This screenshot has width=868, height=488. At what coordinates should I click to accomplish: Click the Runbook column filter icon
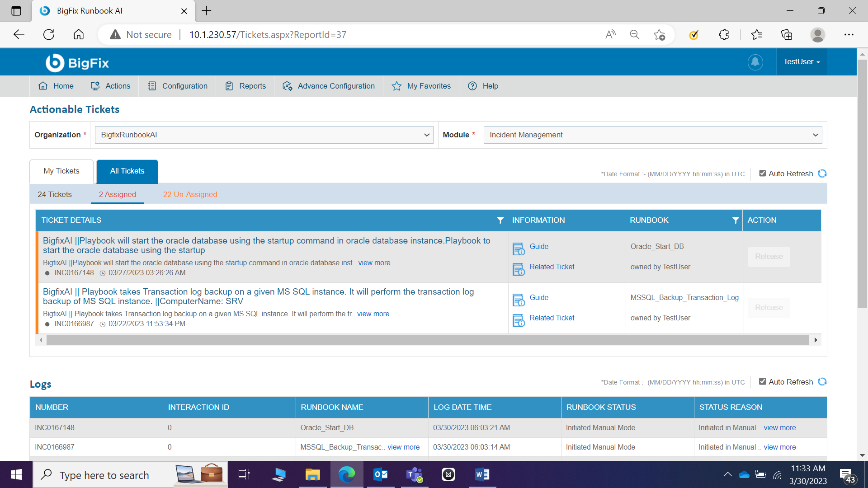736,221
